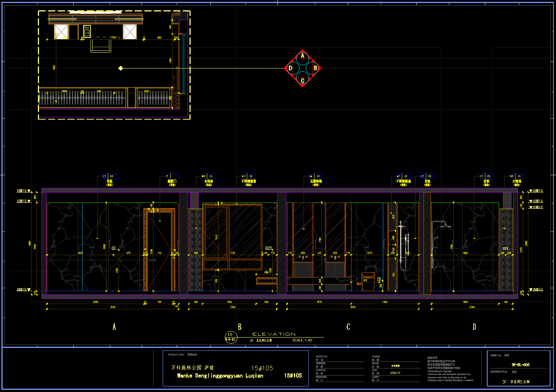The image size is (556, 392).
Task: Click the 'P' material tag above elevation A door
Action: coord(172,176)
